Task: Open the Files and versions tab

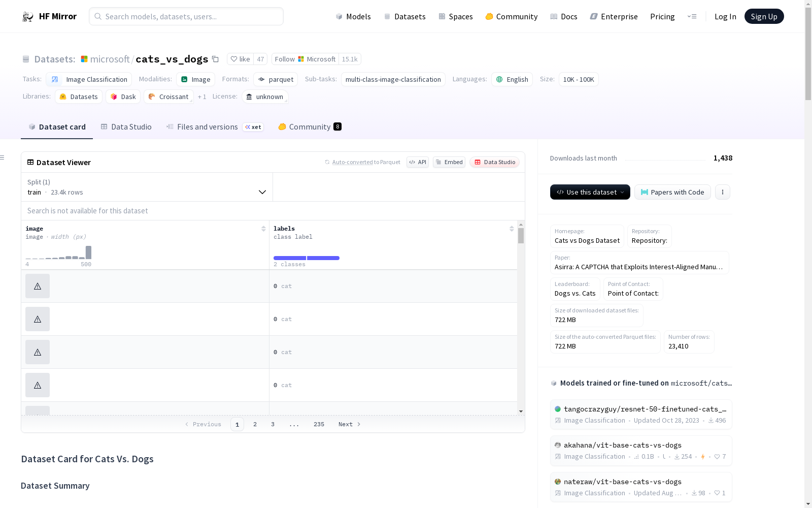Action: [215, 127]
